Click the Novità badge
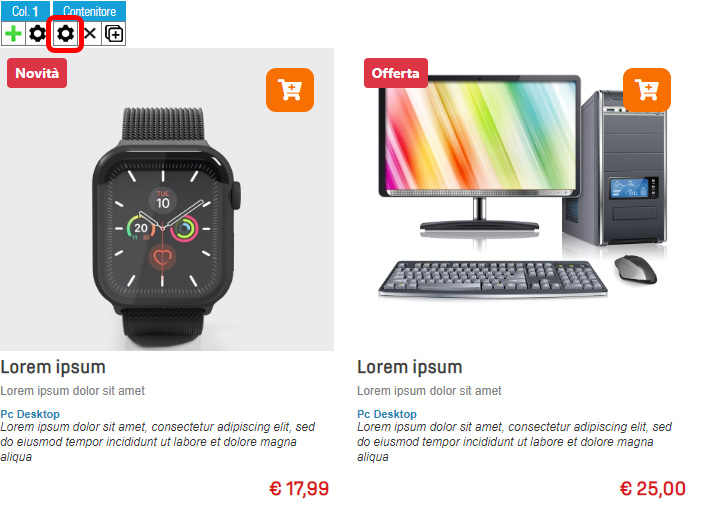This screenshot has height=515, width=703. pyautogui.click(x=37, y=73)
